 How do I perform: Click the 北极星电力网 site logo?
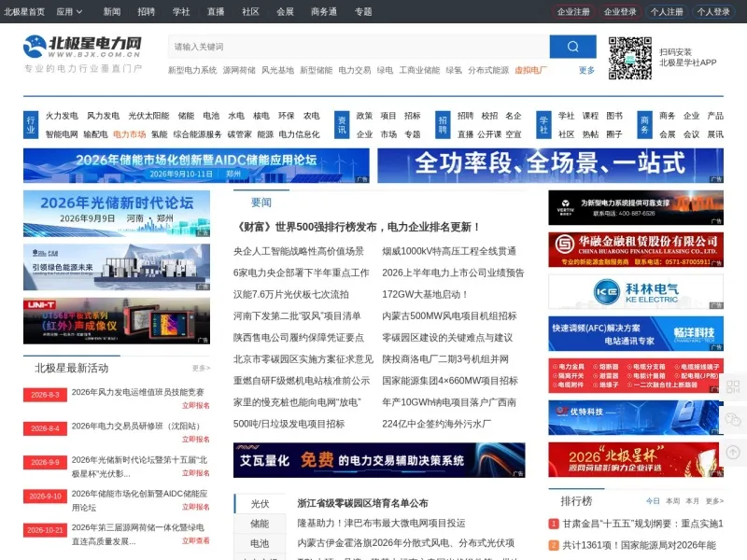82,47
